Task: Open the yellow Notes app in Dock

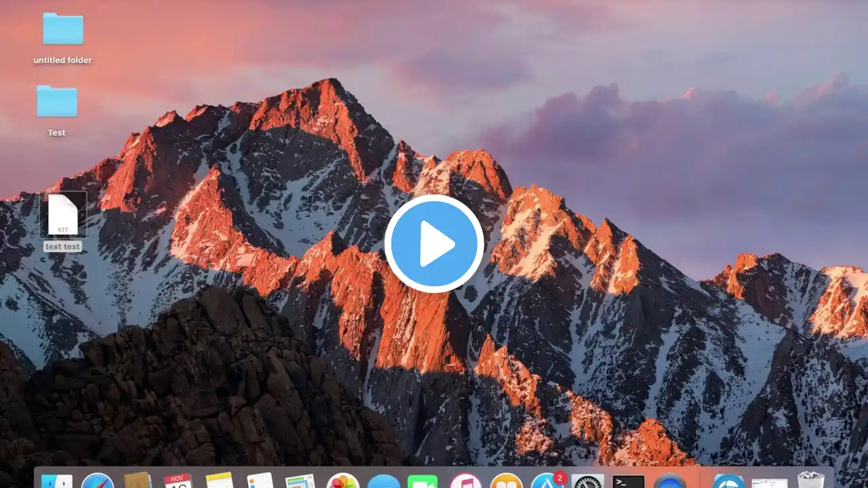Action: pos(220,481)
